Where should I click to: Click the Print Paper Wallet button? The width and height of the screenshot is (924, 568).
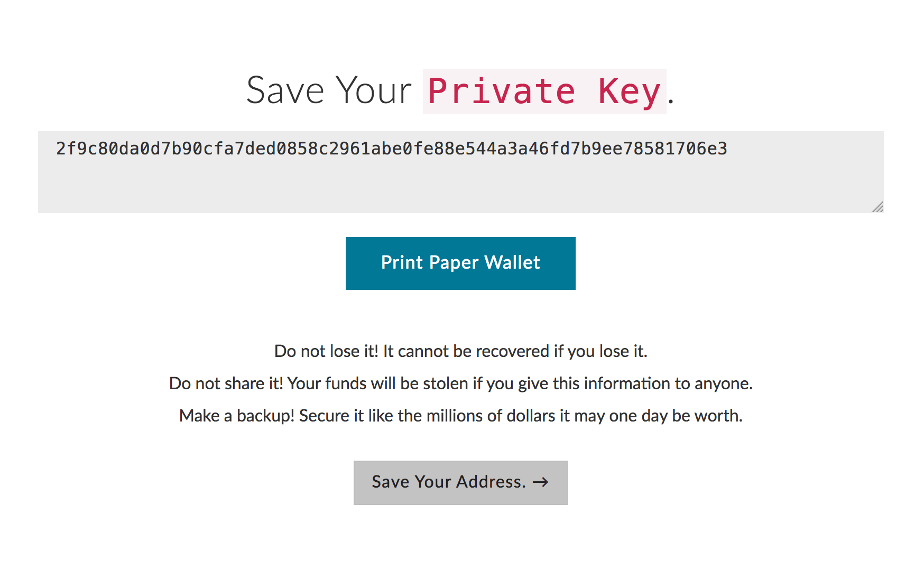click(460, 263)
